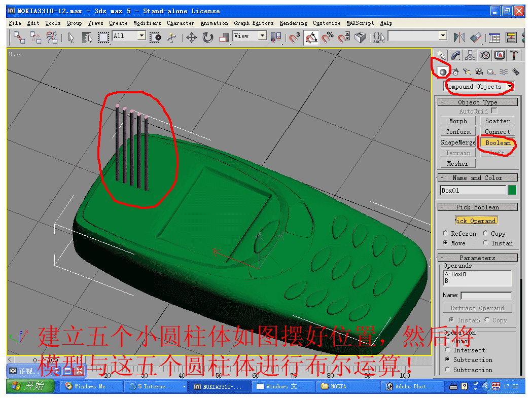Select the Reference radio button
The width and height of the screenshot is (532, 399).
[445, 233]
